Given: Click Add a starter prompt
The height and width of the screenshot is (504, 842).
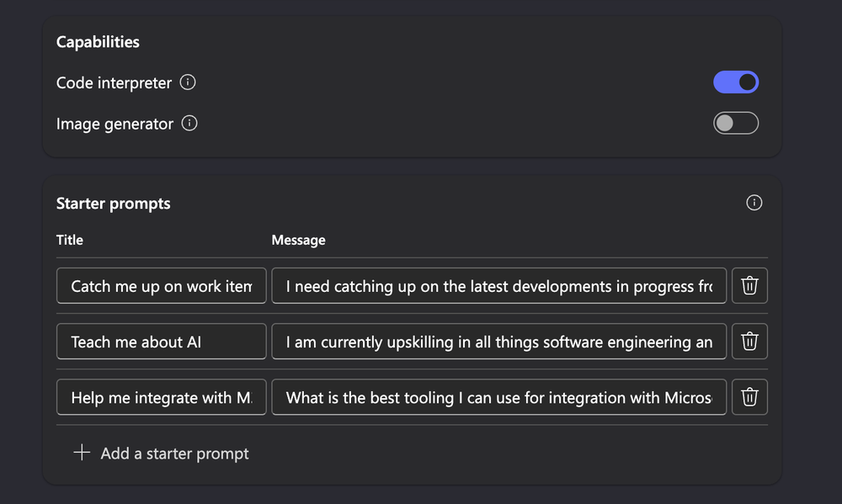Looking at the screenshot, I should [x=174, y=453].
